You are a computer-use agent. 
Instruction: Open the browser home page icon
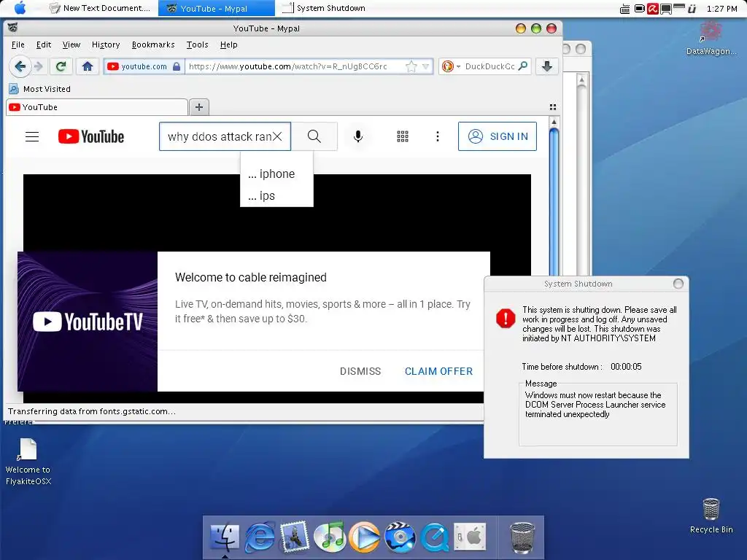[x=88, y=66]
